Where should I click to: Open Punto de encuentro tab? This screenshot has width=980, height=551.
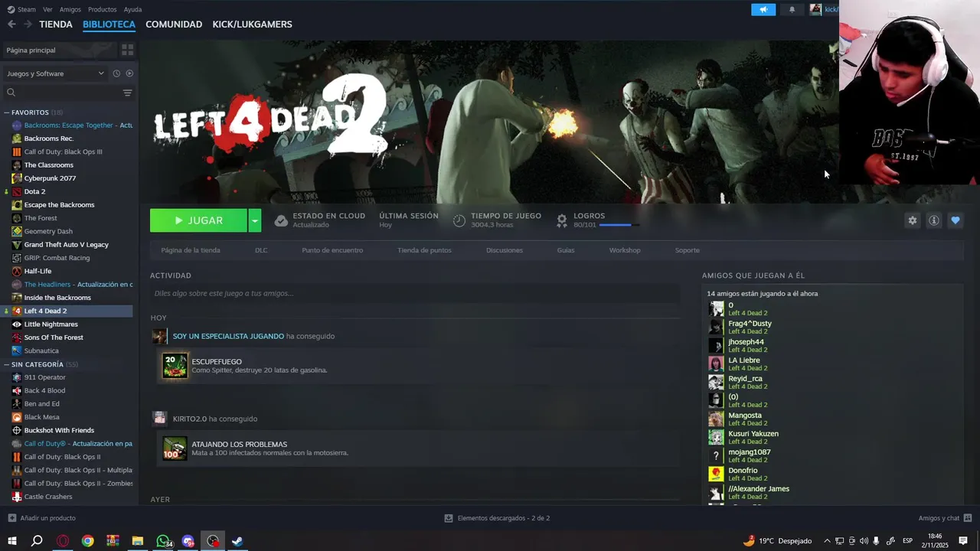[x=332, y=250]
